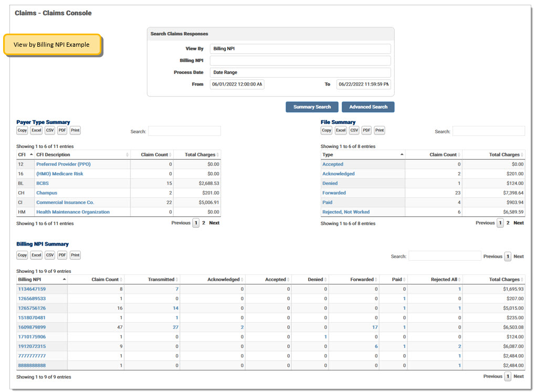Open Billing NPI 1710175906
This screenshot has height=392, width=535.
tap(32, 337)
